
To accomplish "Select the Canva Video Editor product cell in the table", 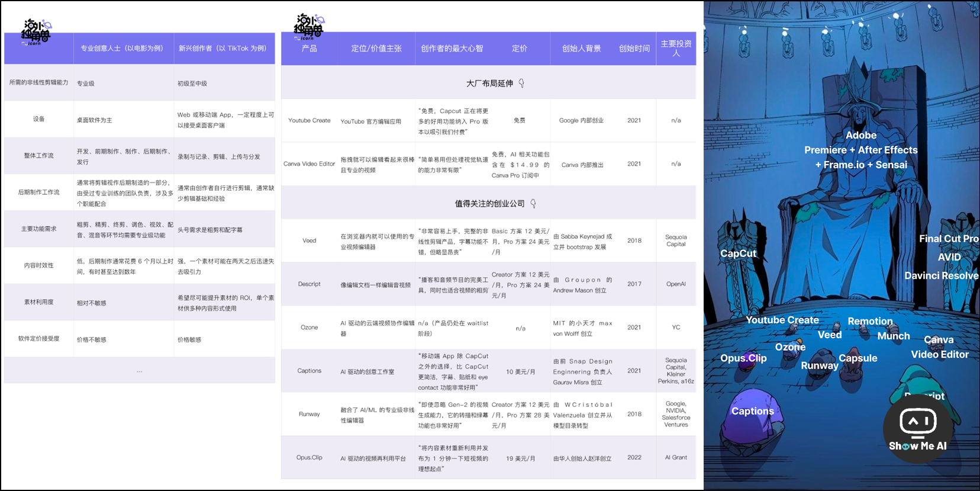I will point(310,164).
